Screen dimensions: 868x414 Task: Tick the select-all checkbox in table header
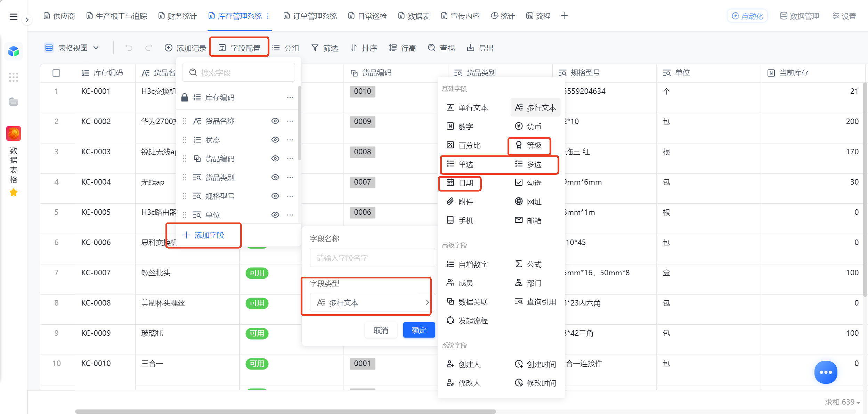pyautogui.click(x=56, y=73)
